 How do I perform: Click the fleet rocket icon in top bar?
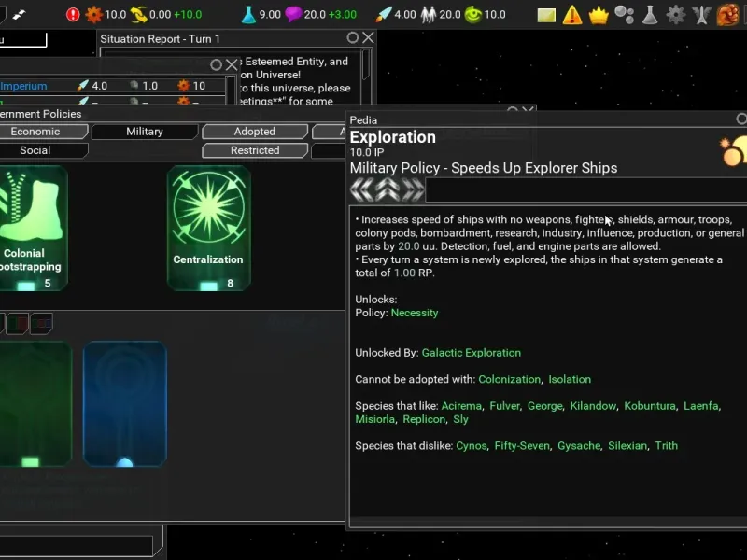(383, 14)
